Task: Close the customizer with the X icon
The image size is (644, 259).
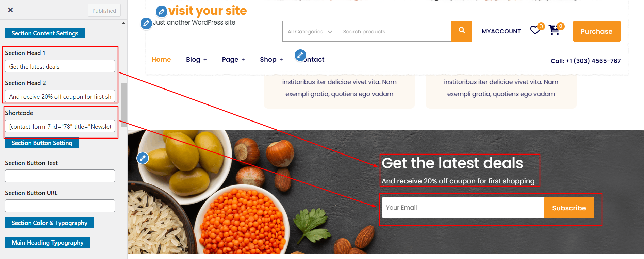Action: click(10, 10)
